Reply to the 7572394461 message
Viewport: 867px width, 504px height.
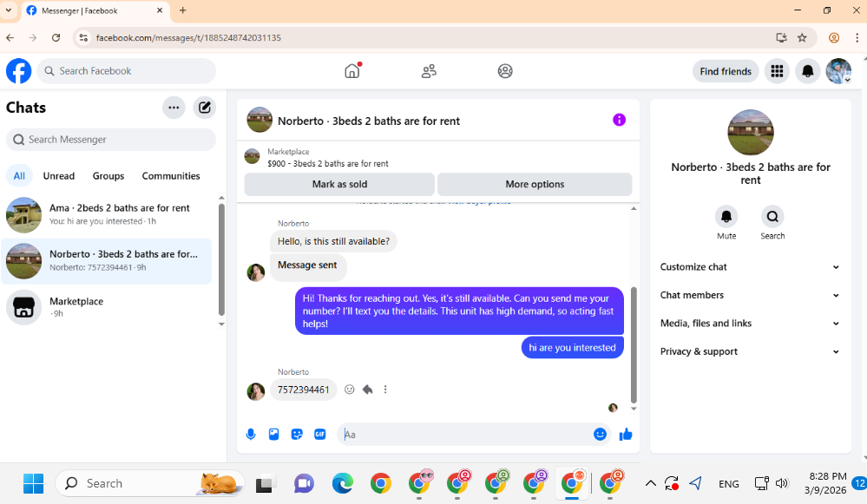pyautogui.click(x=367, y=389)
